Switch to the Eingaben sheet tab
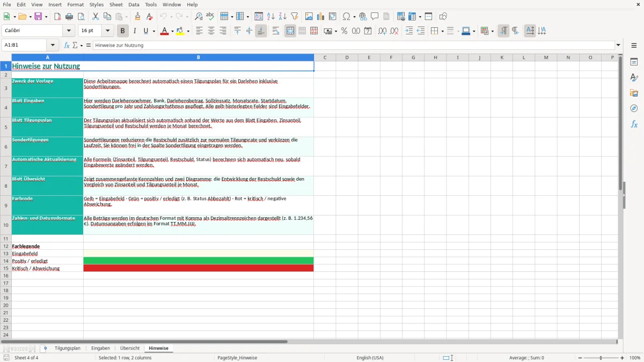Image resolution: width=644 pixels, height=362 pixels. [x=100, y=349]
